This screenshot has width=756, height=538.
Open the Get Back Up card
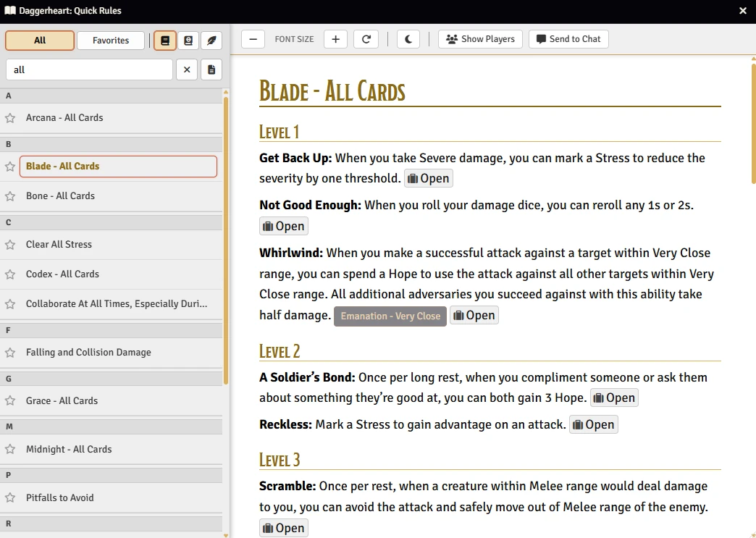tap(429, 178)
